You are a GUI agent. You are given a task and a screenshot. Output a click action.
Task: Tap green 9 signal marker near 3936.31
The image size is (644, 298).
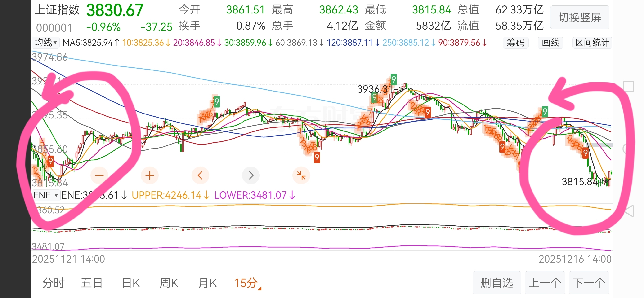click(394, 79)
